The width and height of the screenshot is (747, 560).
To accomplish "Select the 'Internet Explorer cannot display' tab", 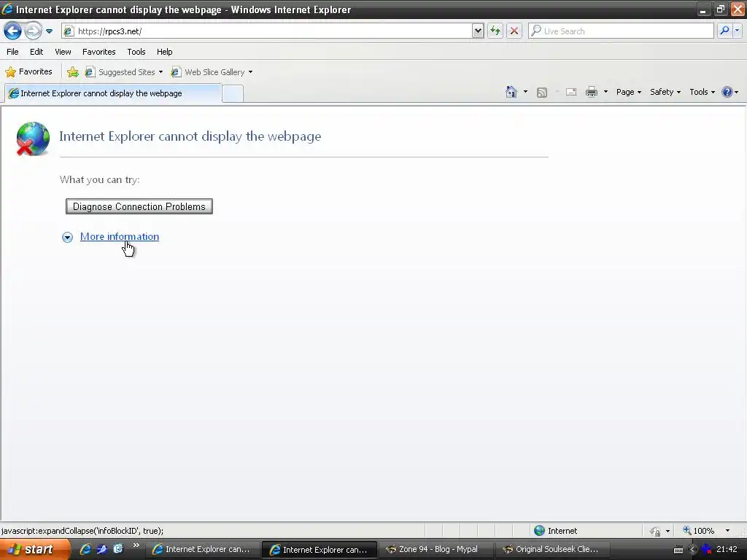I will [x=113, y=93].
